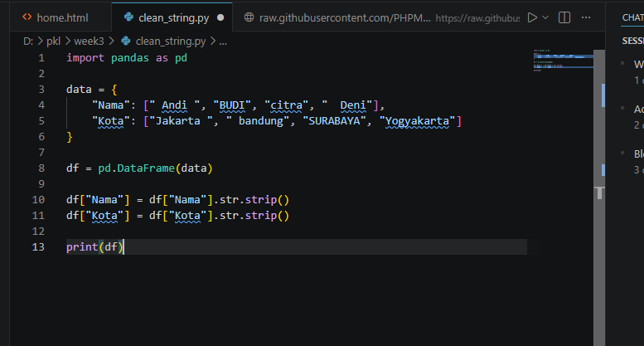The height and width of the screenshot is (346, 644).
Task: Click the Python icon in the breadcrumb
Action: pos(126,41)
